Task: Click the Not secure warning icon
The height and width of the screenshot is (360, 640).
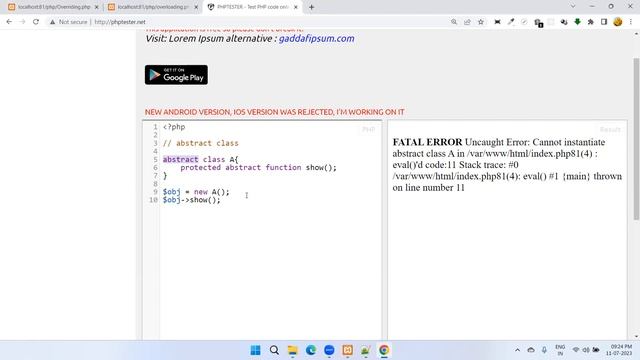Action: click(52, 22)
